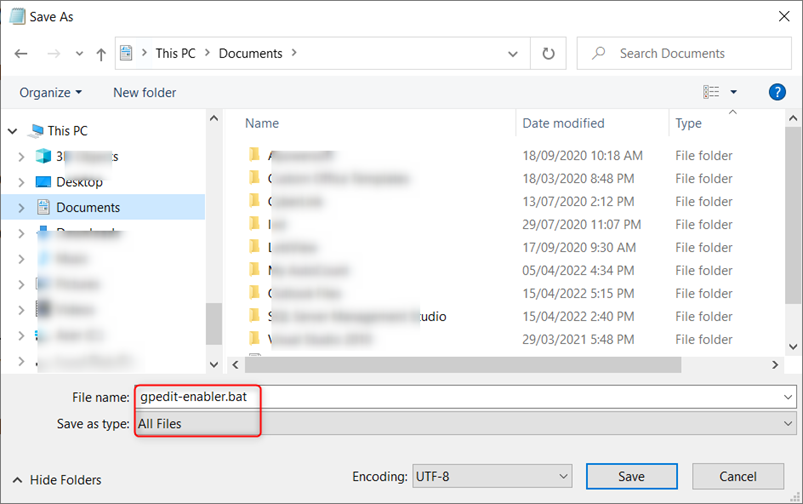Collapse the This PC tree node
The height and width of the screenshot is (504, 803).
click(x=13, y=131)
